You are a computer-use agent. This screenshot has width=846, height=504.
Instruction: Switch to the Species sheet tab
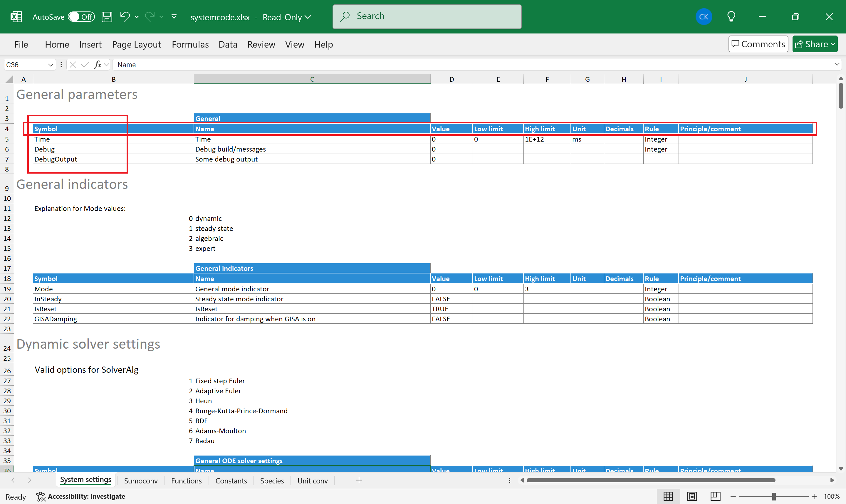[x=272, y=481]
